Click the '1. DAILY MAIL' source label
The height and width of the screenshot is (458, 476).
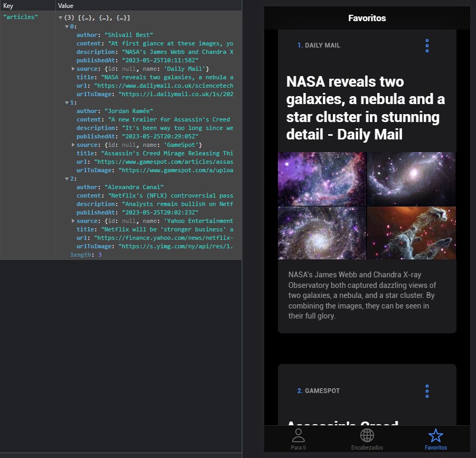[319, 45]
